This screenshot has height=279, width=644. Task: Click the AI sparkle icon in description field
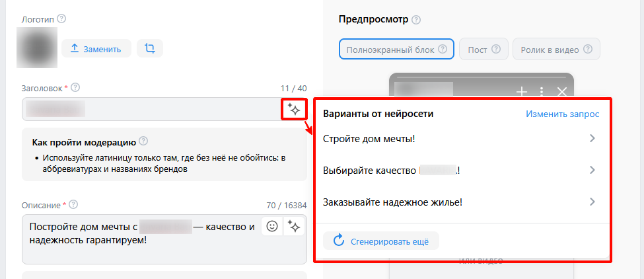click(x=295, y=227)
